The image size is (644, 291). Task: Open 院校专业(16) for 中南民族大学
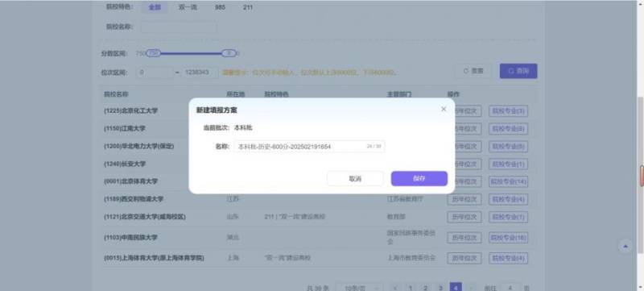click(508, 238)
